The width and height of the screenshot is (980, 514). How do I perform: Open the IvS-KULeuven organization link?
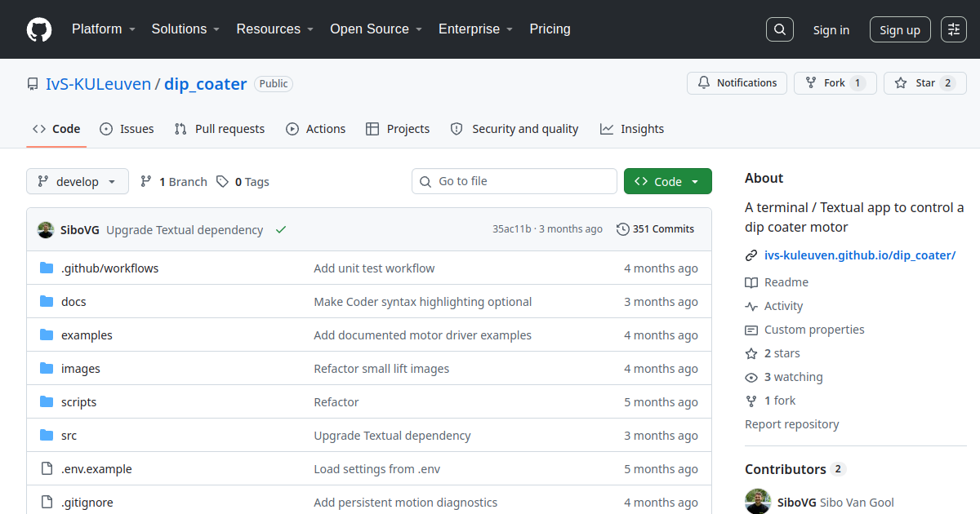(x=98, y=84)
